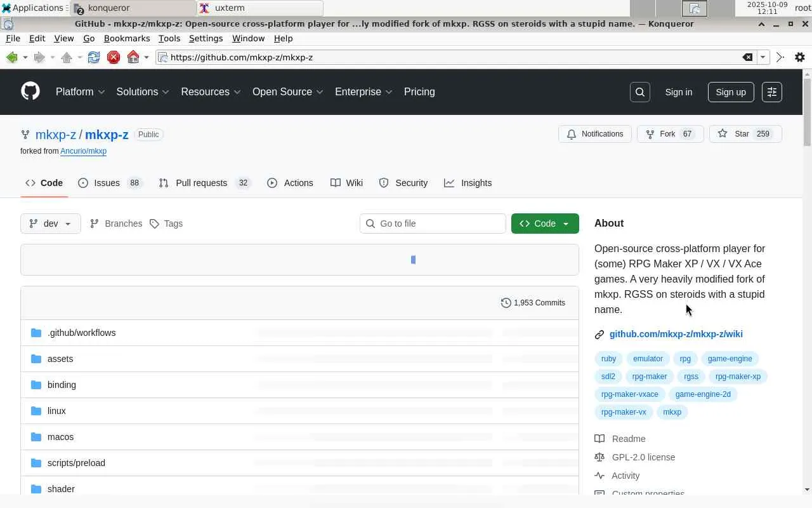
Task: Click the binding folder icon
Action: (36, 385)
